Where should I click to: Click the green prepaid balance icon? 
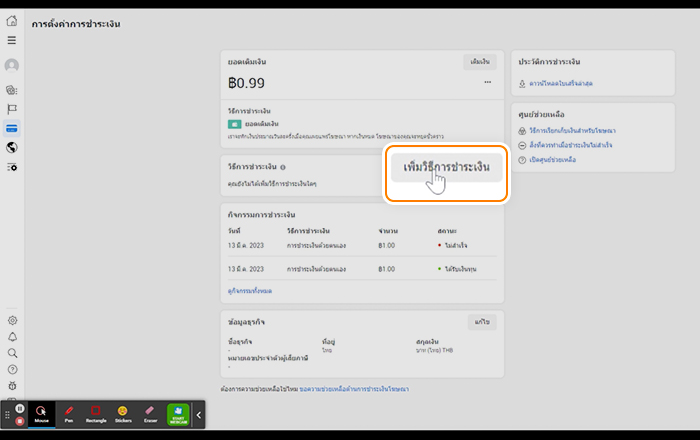pos(234,124)
